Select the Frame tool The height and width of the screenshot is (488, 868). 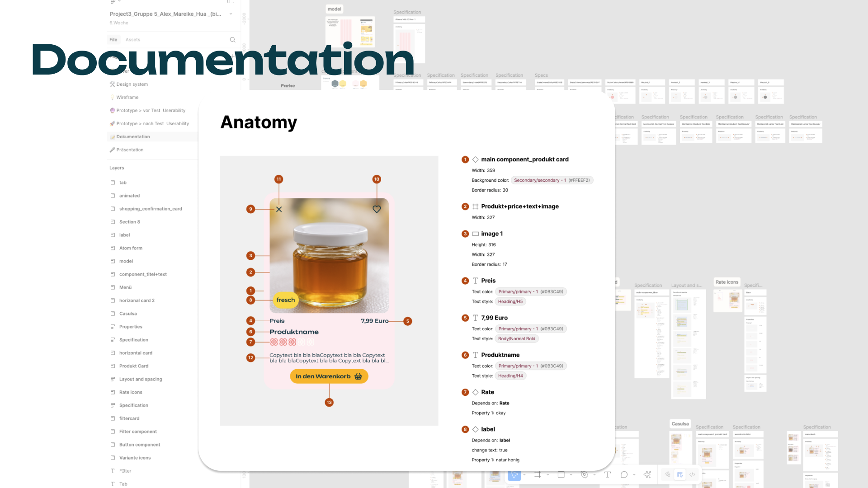point(538,475)
